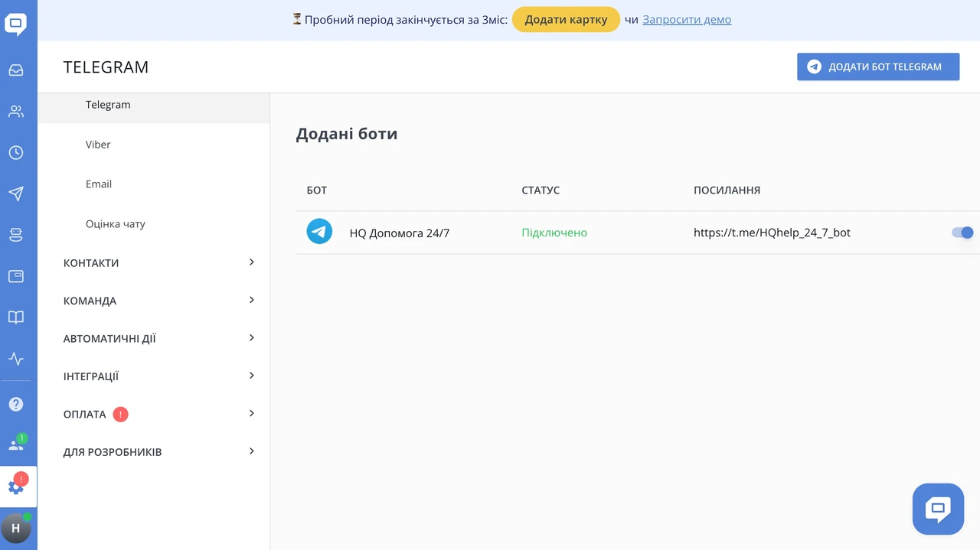Click the t.me/HQhelp_24_7_bot link text
The height and width of the screenshot is (550, 980).
tap(772, 233)
